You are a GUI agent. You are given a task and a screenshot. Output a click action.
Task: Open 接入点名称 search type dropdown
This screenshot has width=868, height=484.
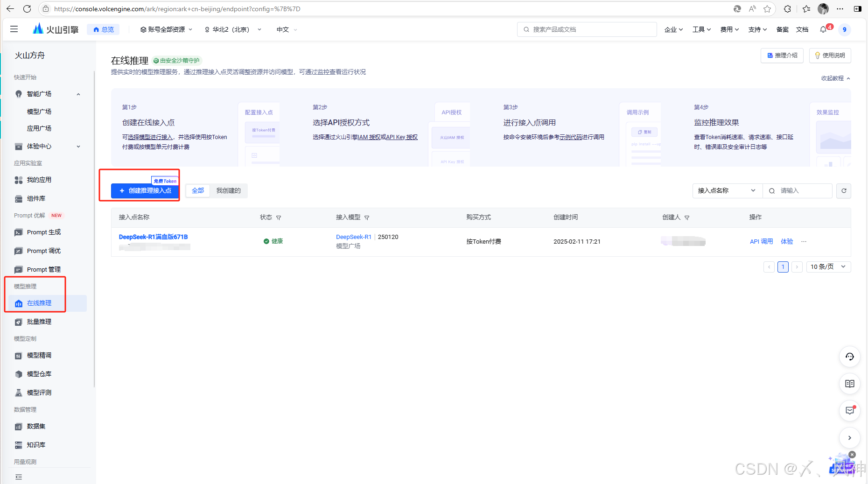click(x=727, y=190)
